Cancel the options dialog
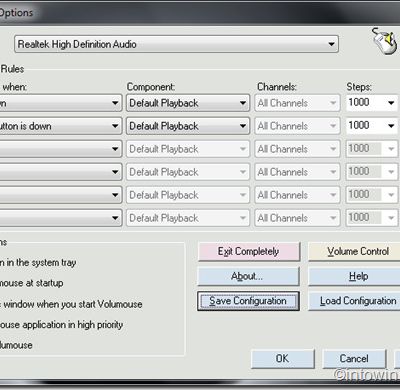400x390 pixels. 354,359
